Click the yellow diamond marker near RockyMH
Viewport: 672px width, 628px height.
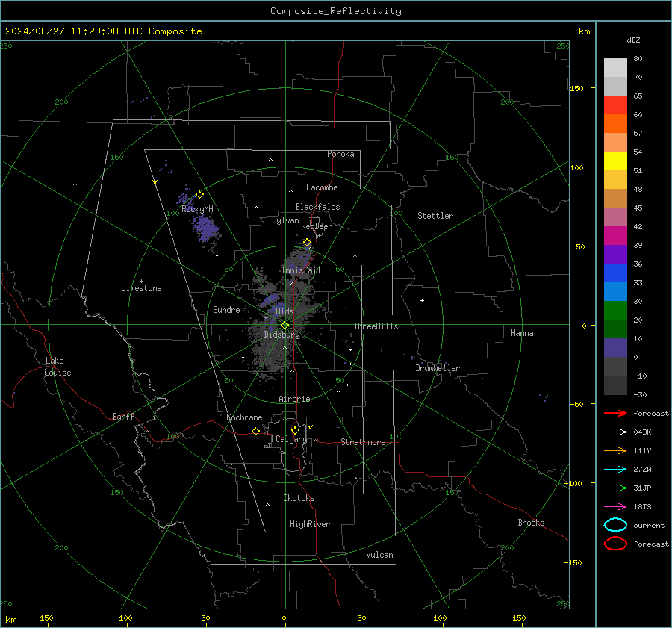pyautogui.click(x=199, y=195)
